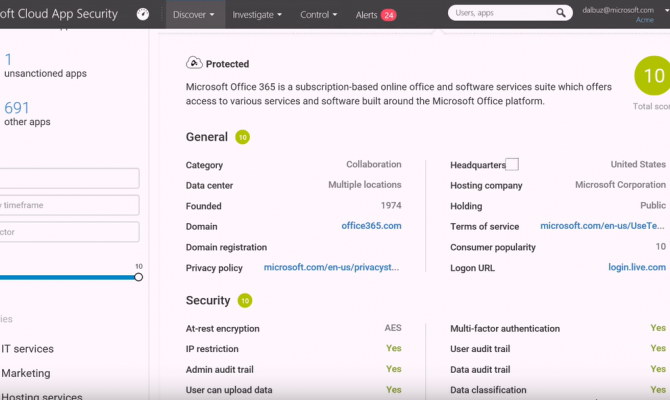This screenshot has width=670, height=400.
Task: Click the General section heading
Action: [x=207, y=137]
